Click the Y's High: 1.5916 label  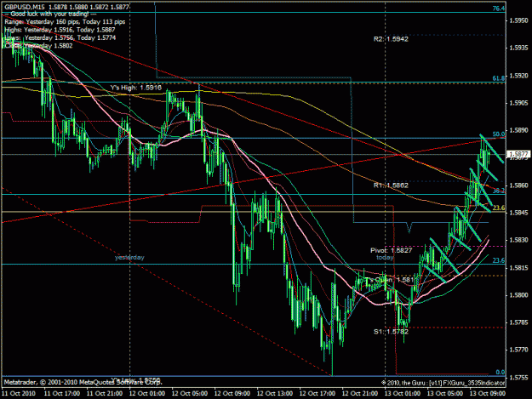pyautogui.click(x=135, y=88)
